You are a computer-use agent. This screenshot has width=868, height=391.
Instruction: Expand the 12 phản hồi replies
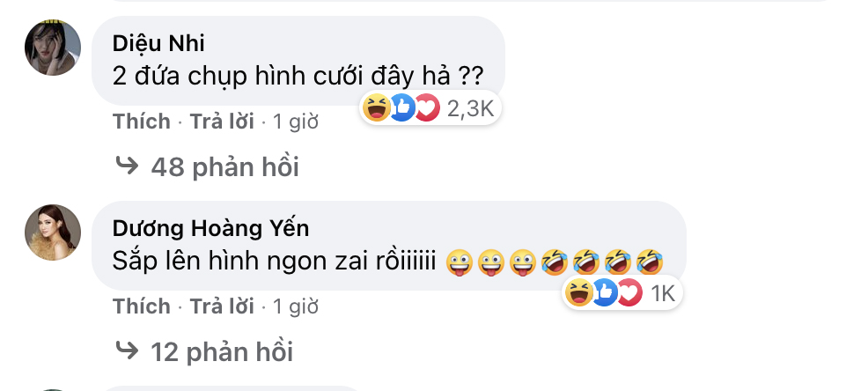tap(222, 351)
